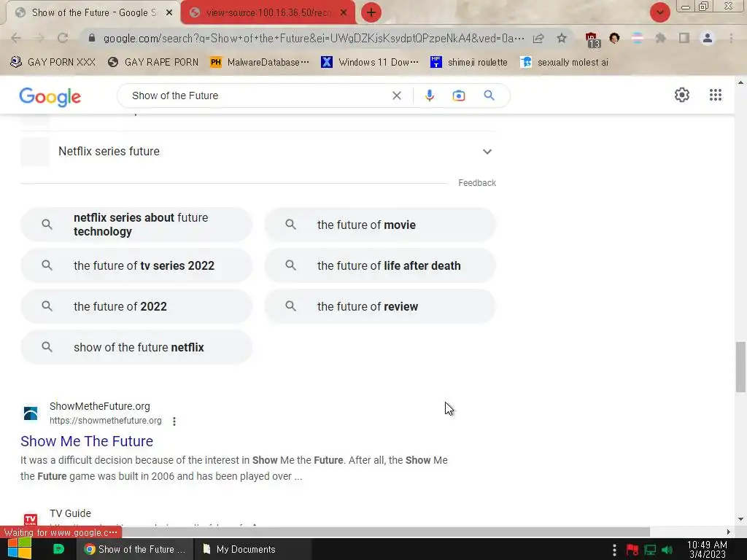Screen dimensions: 747x560
Task: Select the Chrome Show of the Future taskbar item
Action: (135, 549)
